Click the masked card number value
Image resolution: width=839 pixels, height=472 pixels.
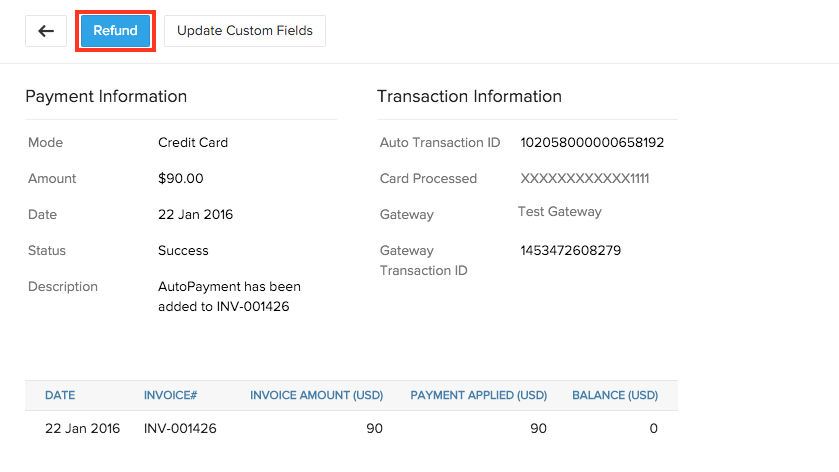click(x=585, y=179)
